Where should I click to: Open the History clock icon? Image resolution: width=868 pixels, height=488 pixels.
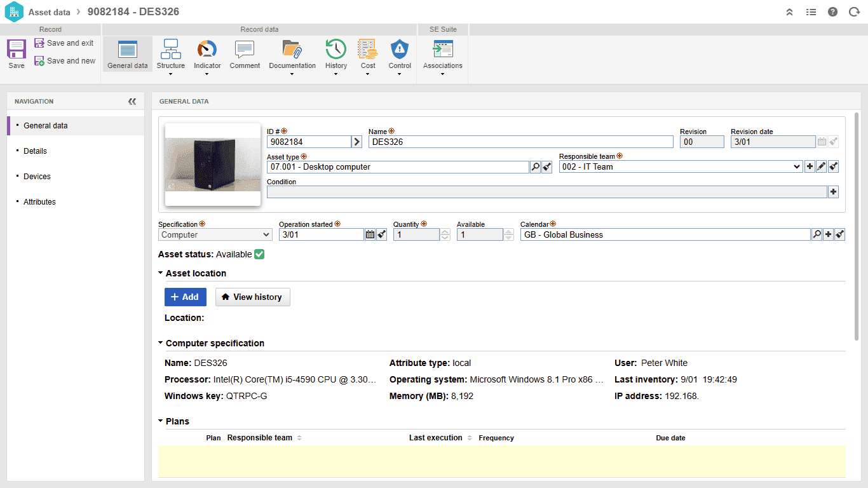tap(336, 49)
